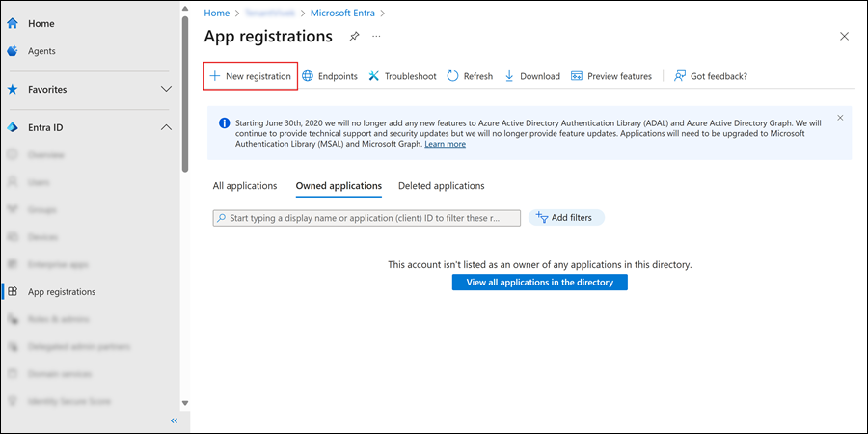The height and width of the screenshot is (434, 868).
Task: Click Download in the toolbar
Action: [x=532, y=76]
